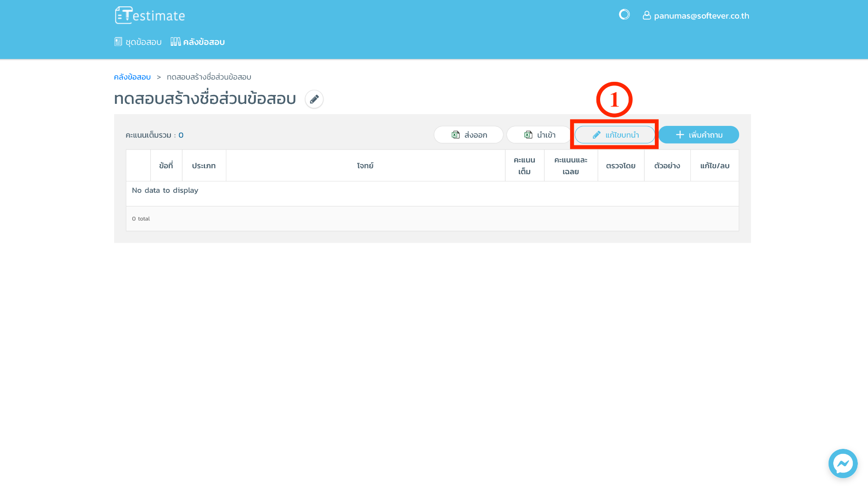This screenshot has height=487, width=868.
Task: Click the ตรวจโดย column header
Action: [620, 166]
